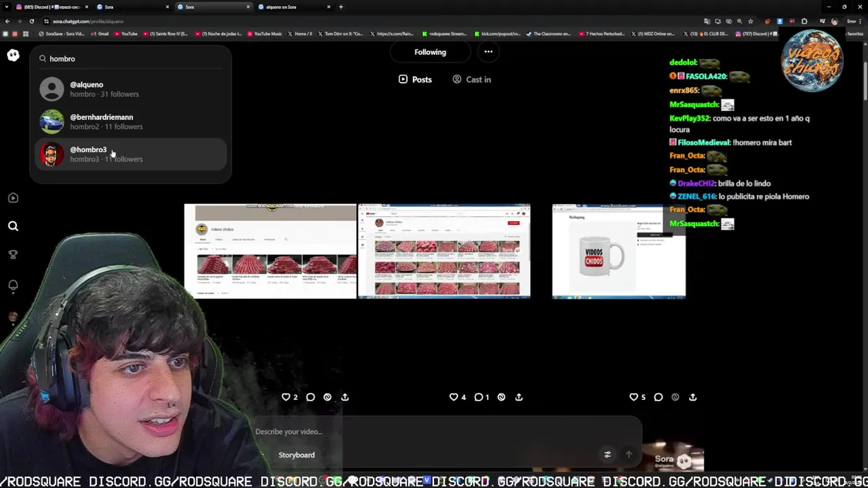Switch to the Discord browser tab
868x488 pixels.
(x=52, y=7)
